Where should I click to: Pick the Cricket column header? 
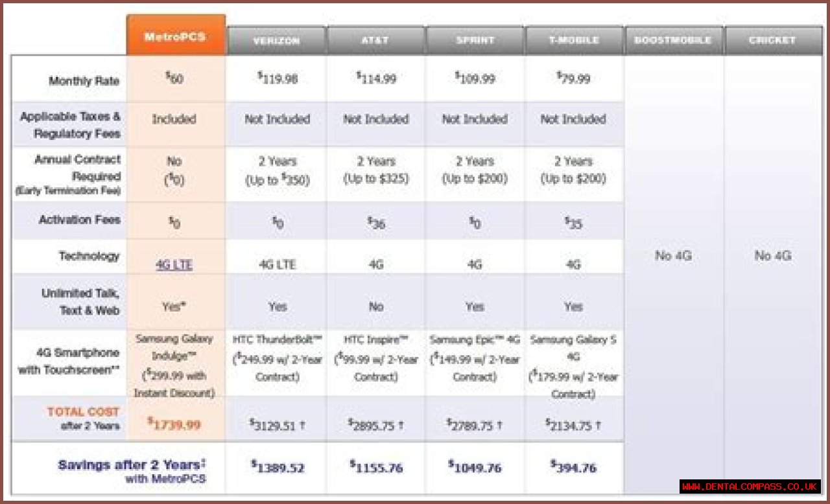point(772,40)
